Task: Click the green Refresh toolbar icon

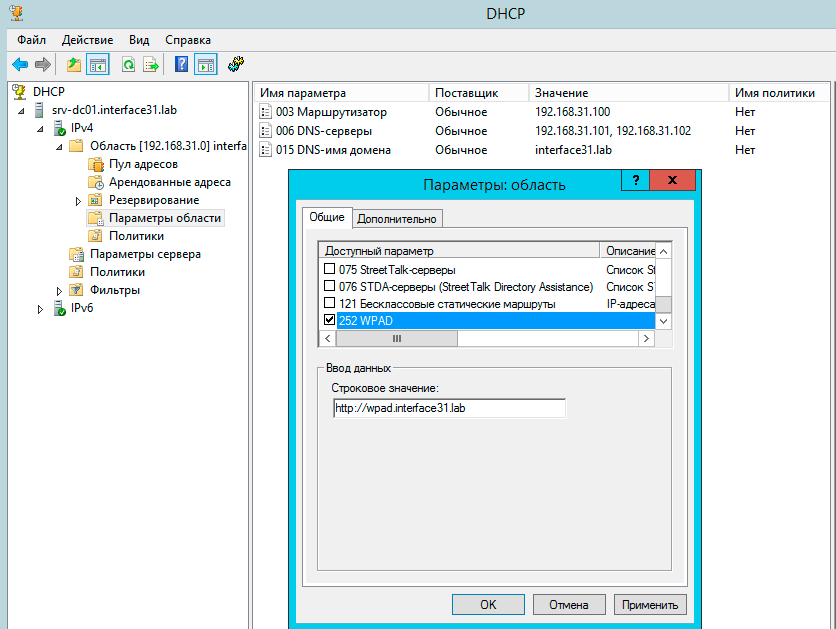Action: pos(128,65)
